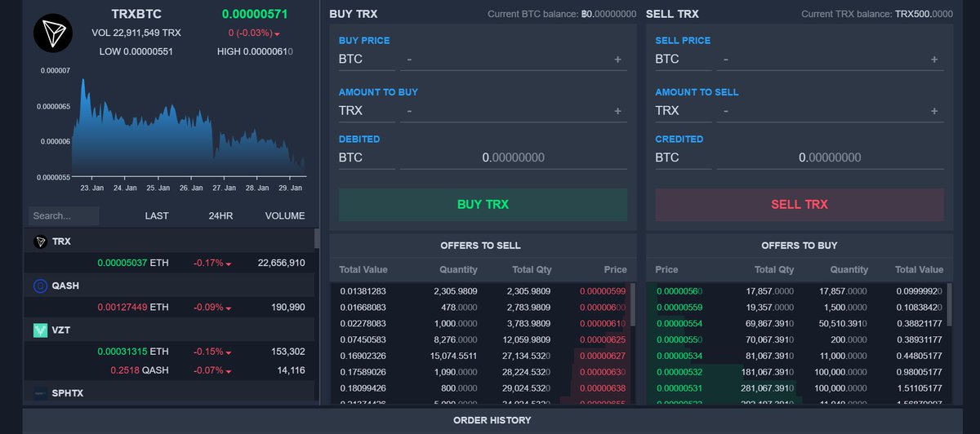The image size is (980, 434).
Task: Click buy offer price 0.00000534
Action: coord(679,355)
